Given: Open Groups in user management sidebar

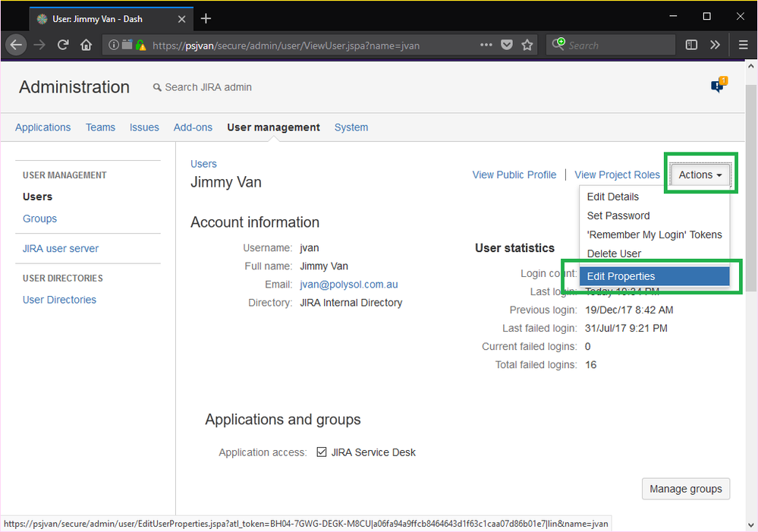Looking at the screenshot, I should [39, 219].
